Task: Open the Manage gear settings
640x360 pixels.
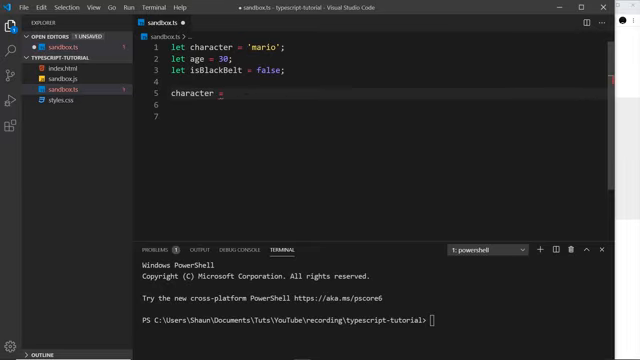Action: pos(10,347)
